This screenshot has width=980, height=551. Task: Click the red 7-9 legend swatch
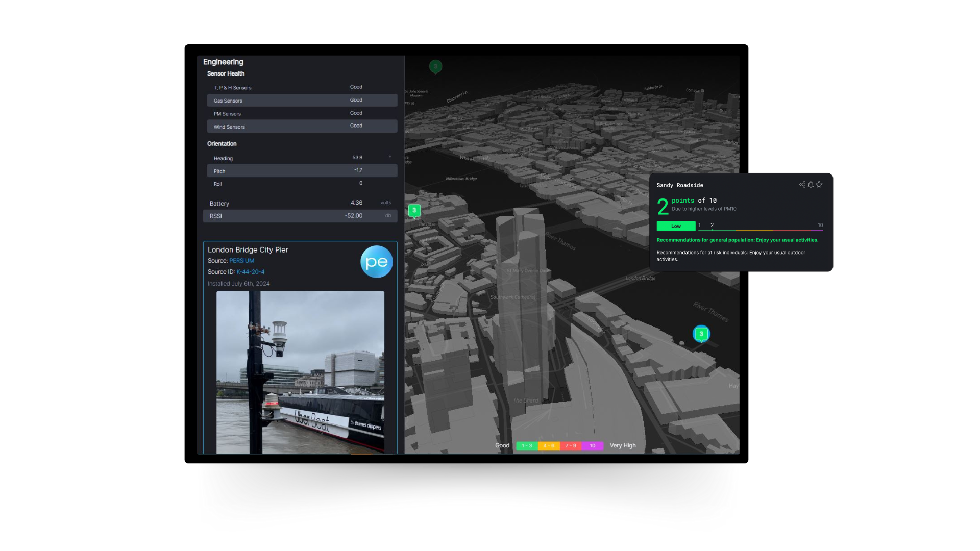(571, 446)
